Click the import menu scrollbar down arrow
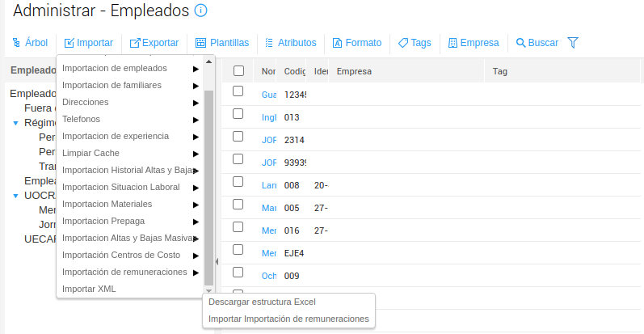This screenshot has width=644, height=334. coord(208,291)
